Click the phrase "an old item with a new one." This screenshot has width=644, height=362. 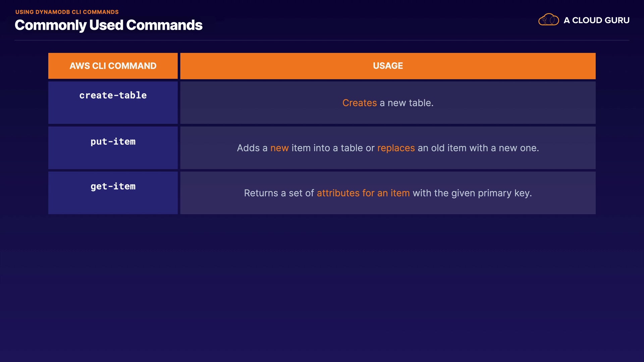[x=478, y=148]
